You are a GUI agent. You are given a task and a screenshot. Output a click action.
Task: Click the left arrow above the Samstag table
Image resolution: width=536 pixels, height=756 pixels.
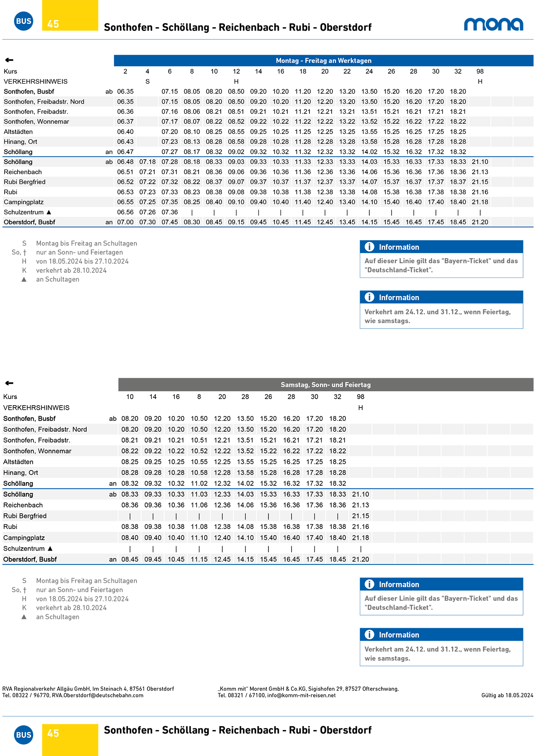point(9,383)
